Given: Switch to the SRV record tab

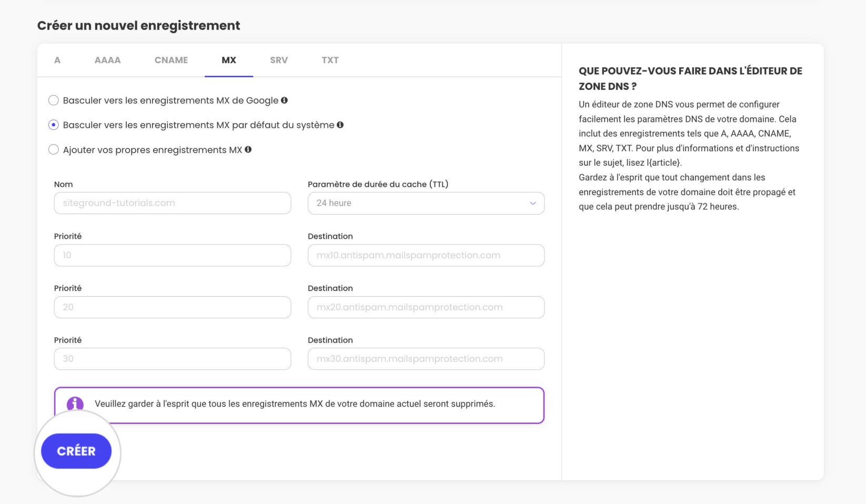Looking at the screenshot, I should click(279, 60).
